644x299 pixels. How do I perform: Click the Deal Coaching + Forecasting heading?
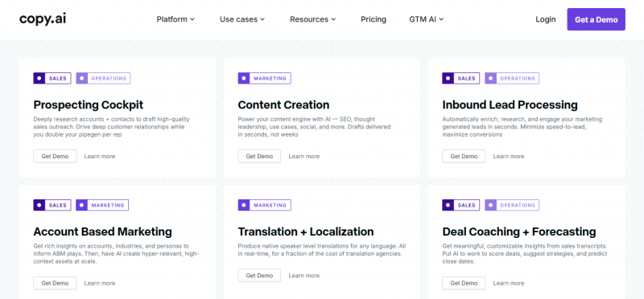point(518,231)
